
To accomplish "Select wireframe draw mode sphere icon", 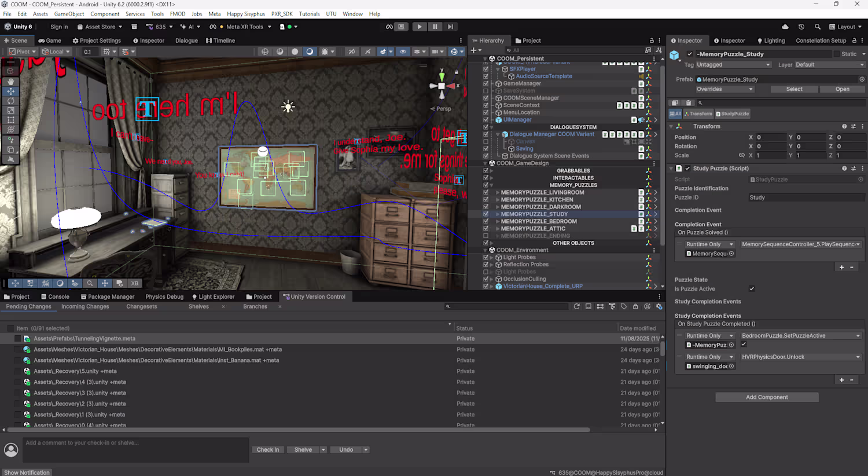I will tap(265, 52).
